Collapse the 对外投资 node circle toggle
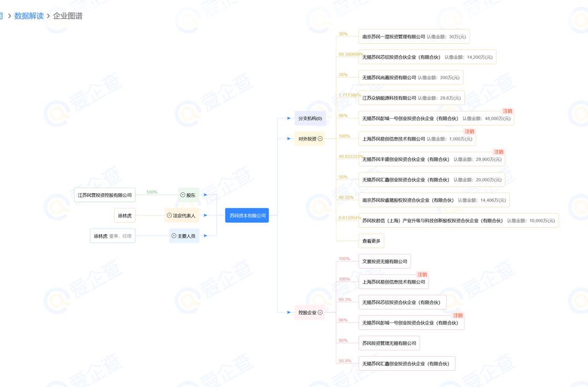The image size is (588, 387). pyautogui.click(x=320, y=139)
